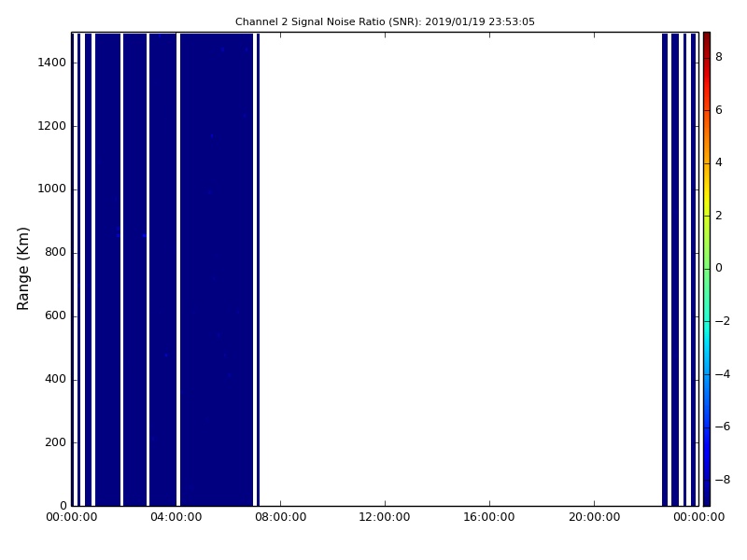
Task: Click the colorbar tick label −4
Action: coord(723,374)
